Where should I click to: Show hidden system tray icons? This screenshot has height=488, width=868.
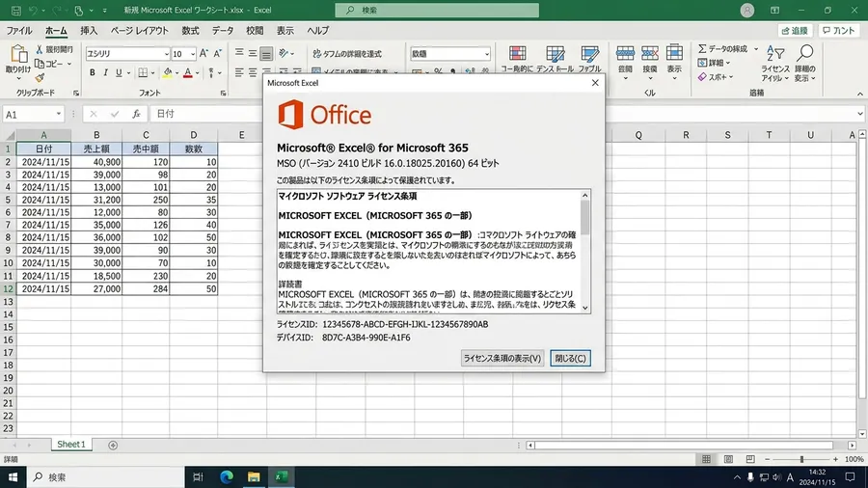click(737, 477)
